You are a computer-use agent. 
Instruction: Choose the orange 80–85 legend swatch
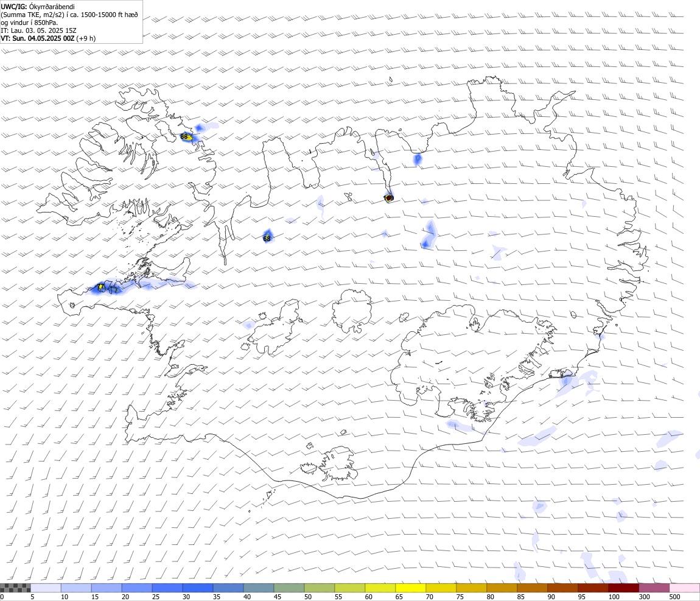click(x=502, y=588)
